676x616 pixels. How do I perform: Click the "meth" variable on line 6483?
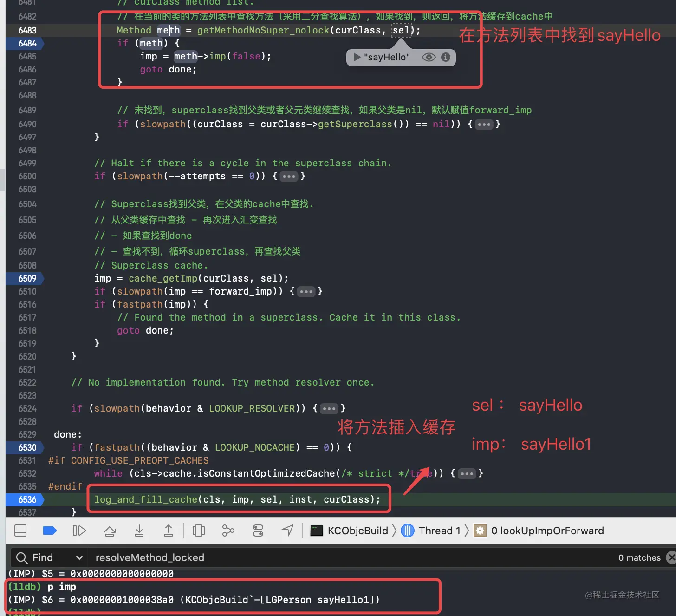(x=168, y=30)
